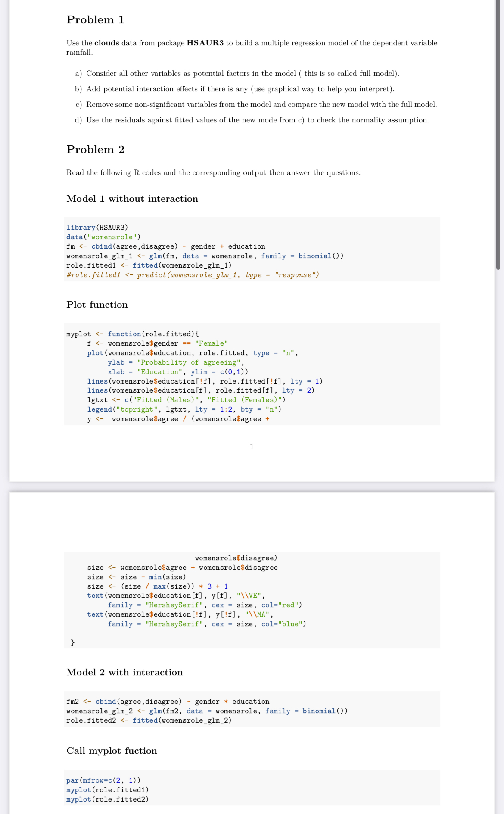The width and height of the screenshot is (504, 814).
Task: Click the fm <- cbind(agree,disagree) line
Action: tap(166, 246)
